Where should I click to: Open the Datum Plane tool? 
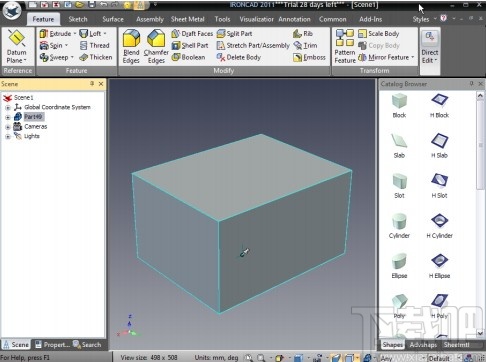tap(16, 47)
